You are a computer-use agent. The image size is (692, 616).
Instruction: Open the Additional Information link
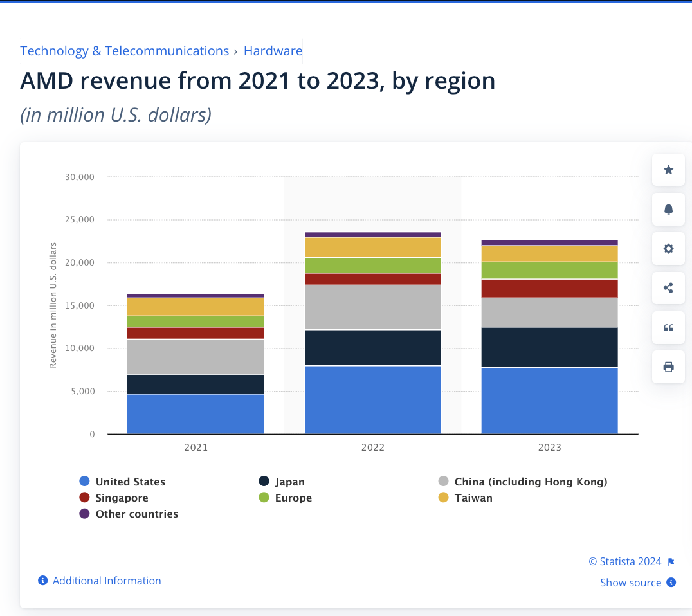[107, 581]
